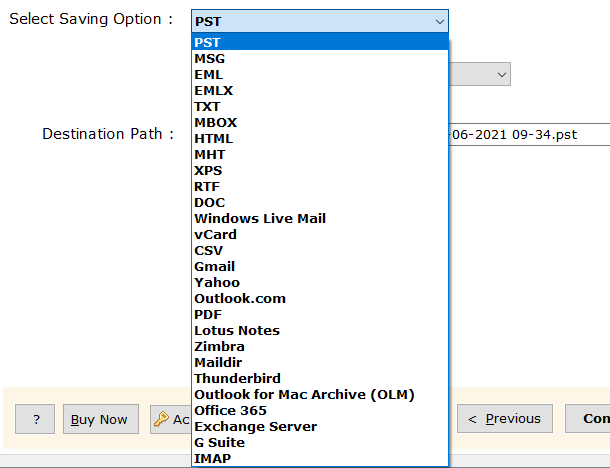Choose Outlook.com saving option
610x468 pixels.
pos(320,298)
